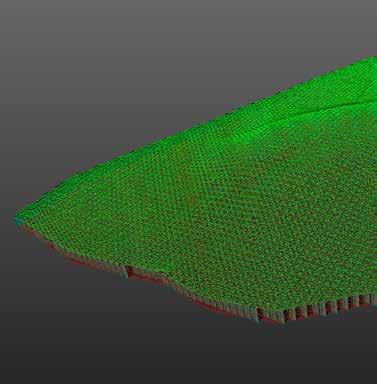This screenshot has width=377, height=384.
Task: Click the top-right corner of the mesh
Action: click(373, 59)
